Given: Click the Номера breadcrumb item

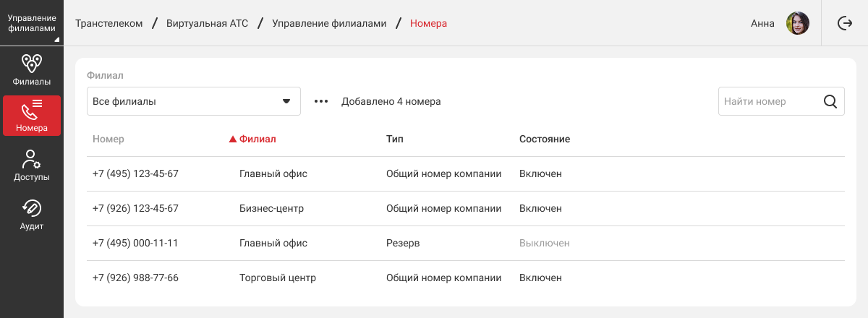Looking at the screenshot, I should point(428,23).
